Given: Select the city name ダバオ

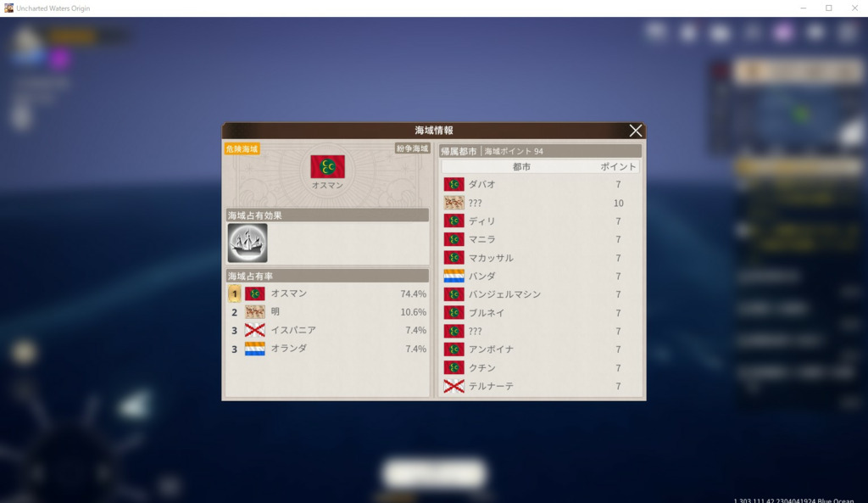Looking at the screenshot, I should (482, 184).
